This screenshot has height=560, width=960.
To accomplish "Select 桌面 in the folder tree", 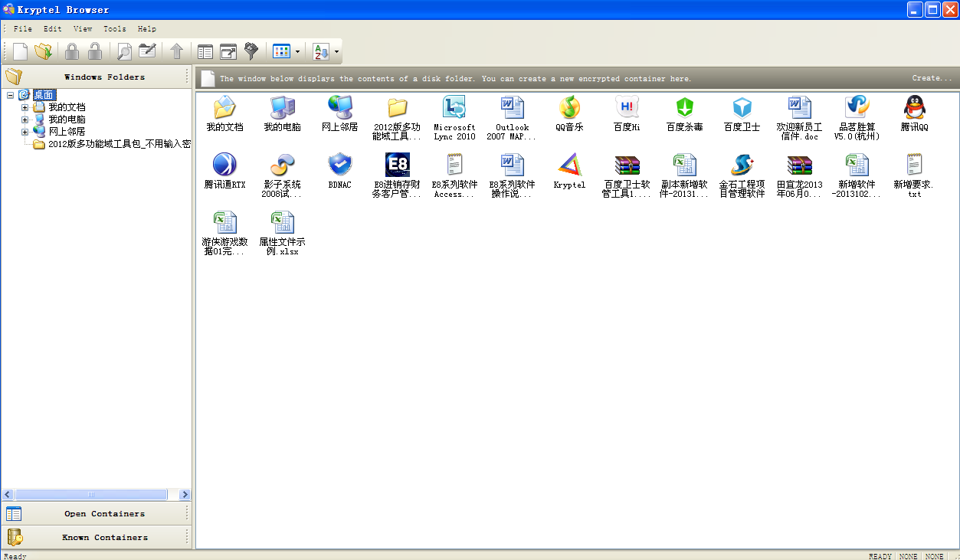I will (x=44, y=95).
